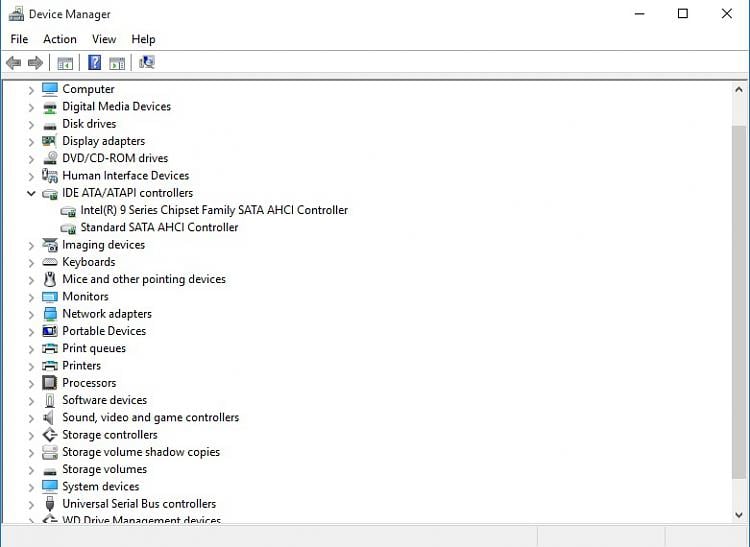Expand the Display adapters node

31,142
